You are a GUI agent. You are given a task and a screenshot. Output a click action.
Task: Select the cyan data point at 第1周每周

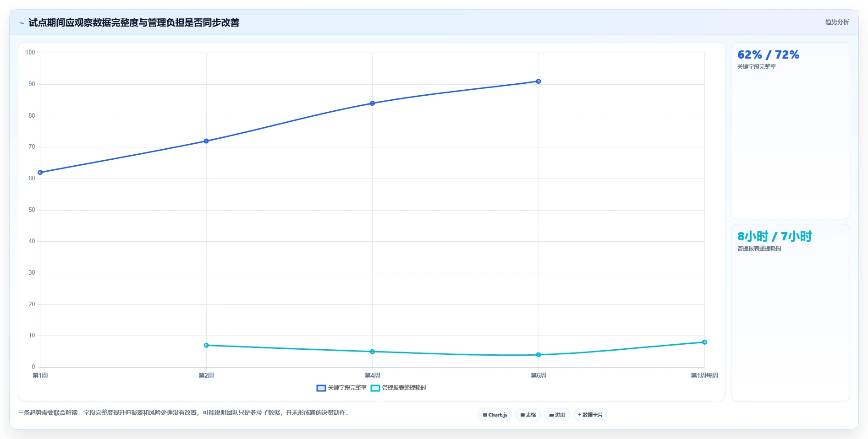tap(704, 342)
